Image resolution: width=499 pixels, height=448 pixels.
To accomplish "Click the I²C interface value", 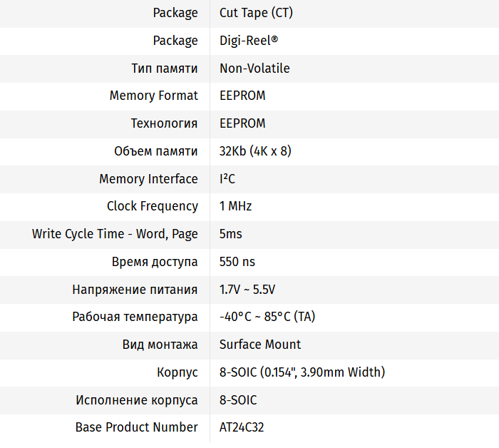I will pos(227,179).
